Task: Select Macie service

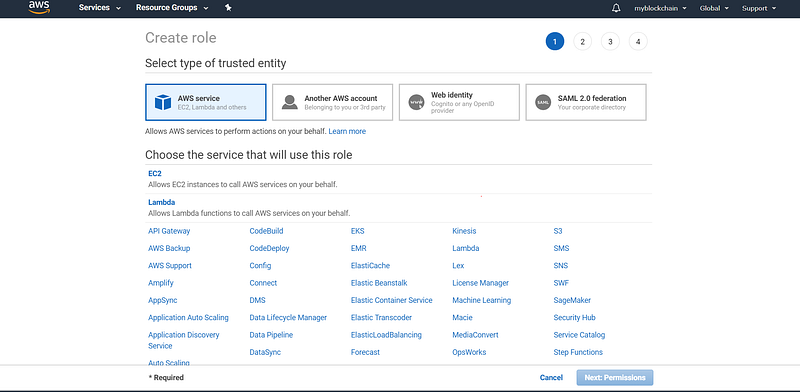Action: pyautogui.click(x=462, y=317)
